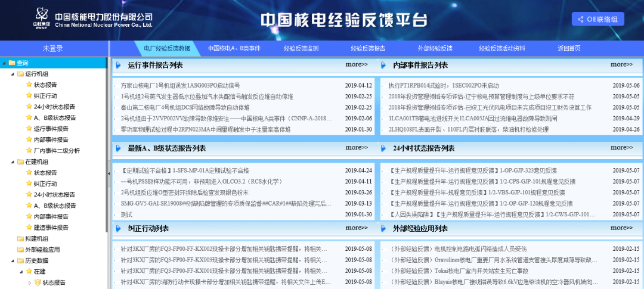Click the blue arrow icon beside 24小时状态报告列表
This screenshot has height=289, width=644.
[383, 148]
